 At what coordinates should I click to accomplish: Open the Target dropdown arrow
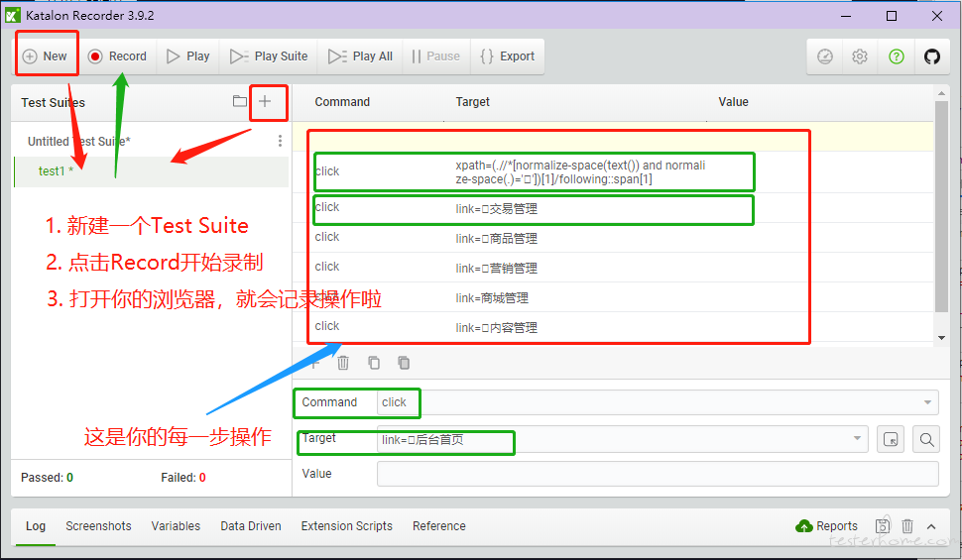[857, 438]
